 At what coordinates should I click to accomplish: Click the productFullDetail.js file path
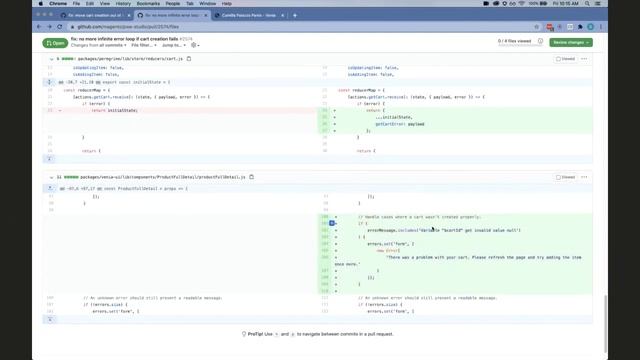tap(163, 177)
